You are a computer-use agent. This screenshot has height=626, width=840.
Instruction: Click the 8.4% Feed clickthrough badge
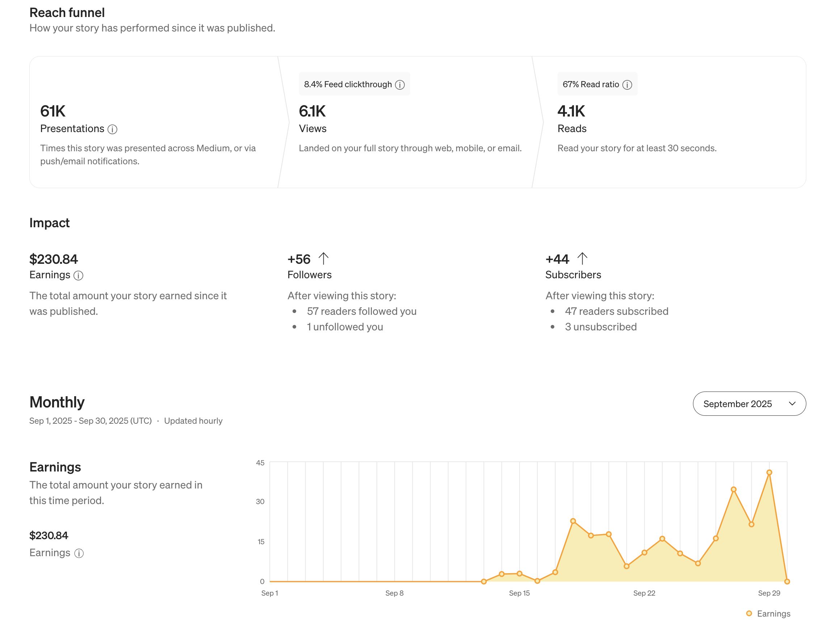(348, 85)
